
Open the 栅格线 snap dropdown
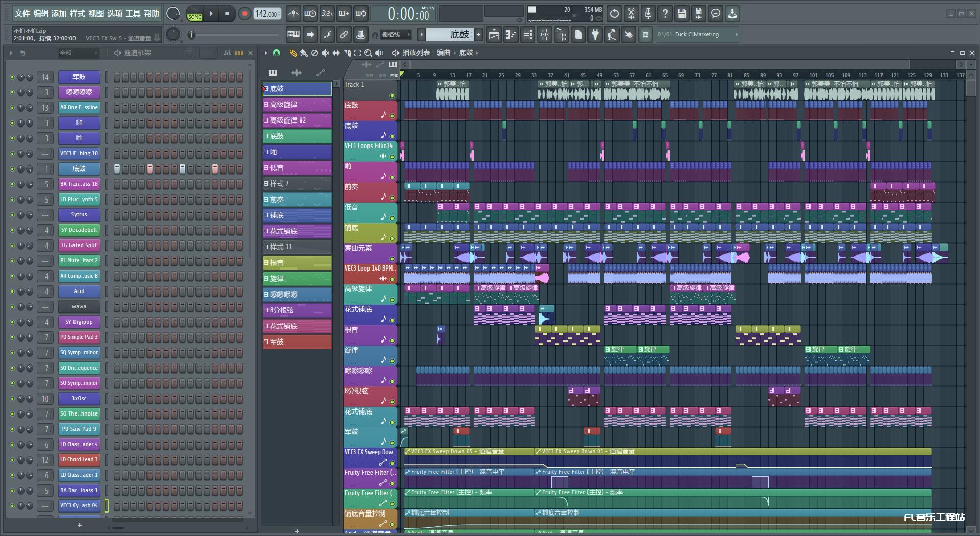(397, 34)
